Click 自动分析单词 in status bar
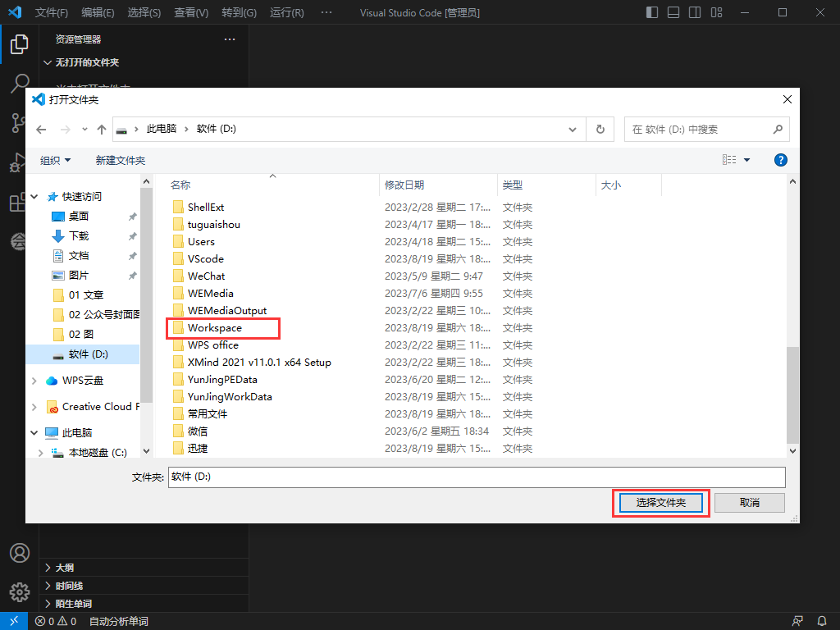Viewport: 840px width, 630px height. click(x=119, y=622)
